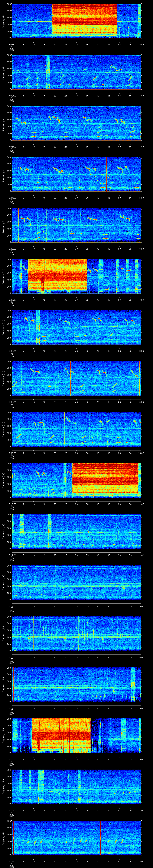Click the 6:07:00 start time label

(12, 351)
